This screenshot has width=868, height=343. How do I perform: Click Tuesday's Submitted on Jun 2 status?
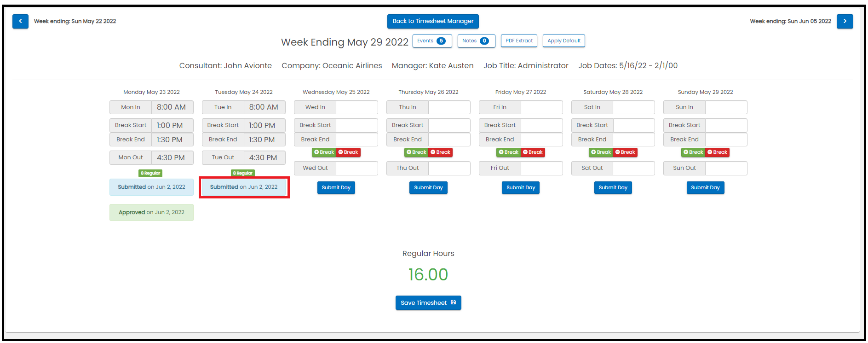[244, 187]
